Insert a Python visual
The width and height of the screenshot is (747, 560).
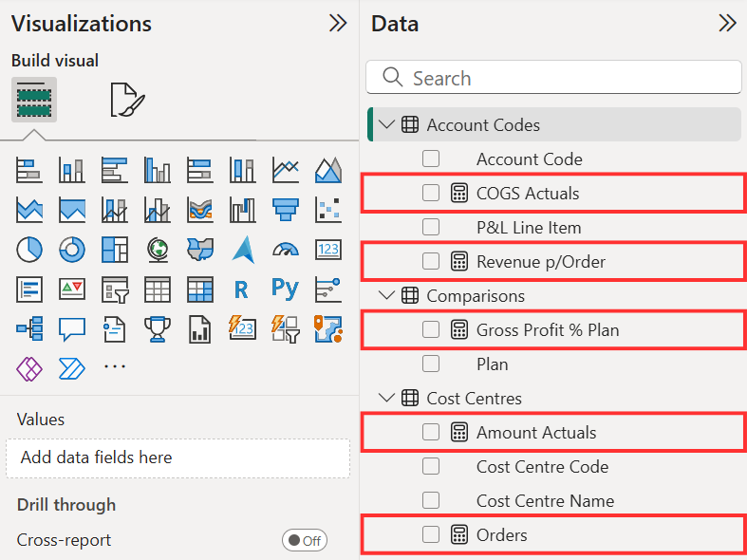[285, 289]
